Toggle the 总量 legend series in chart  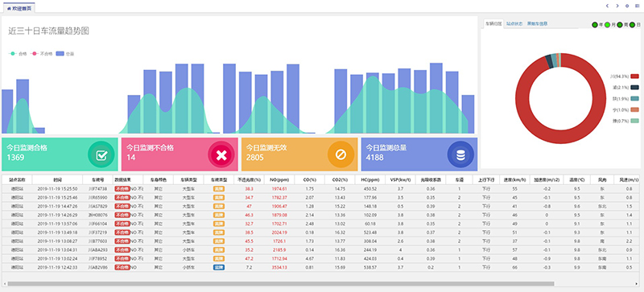[65, 54]
